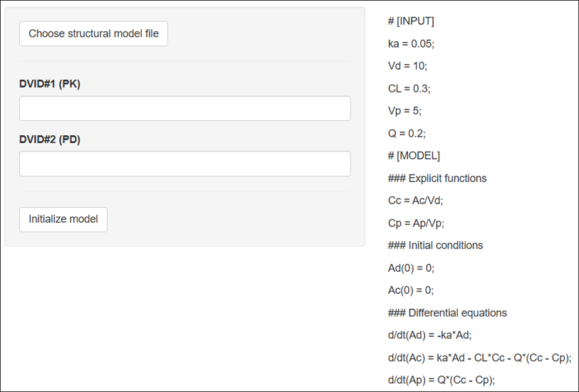Click the Ad(0) = 0; line
This screenshot has width=579, height=392.
click(x=411, y=267)
